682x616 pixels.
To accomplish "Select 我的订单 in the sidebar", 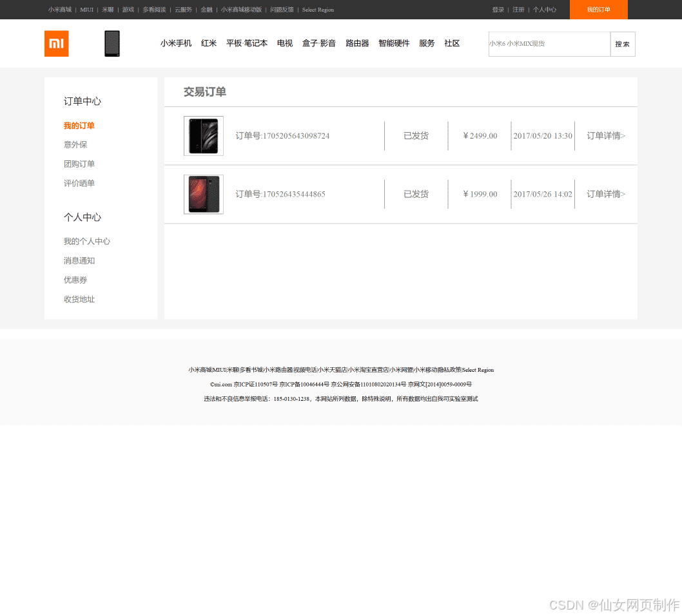I will 79,125.
